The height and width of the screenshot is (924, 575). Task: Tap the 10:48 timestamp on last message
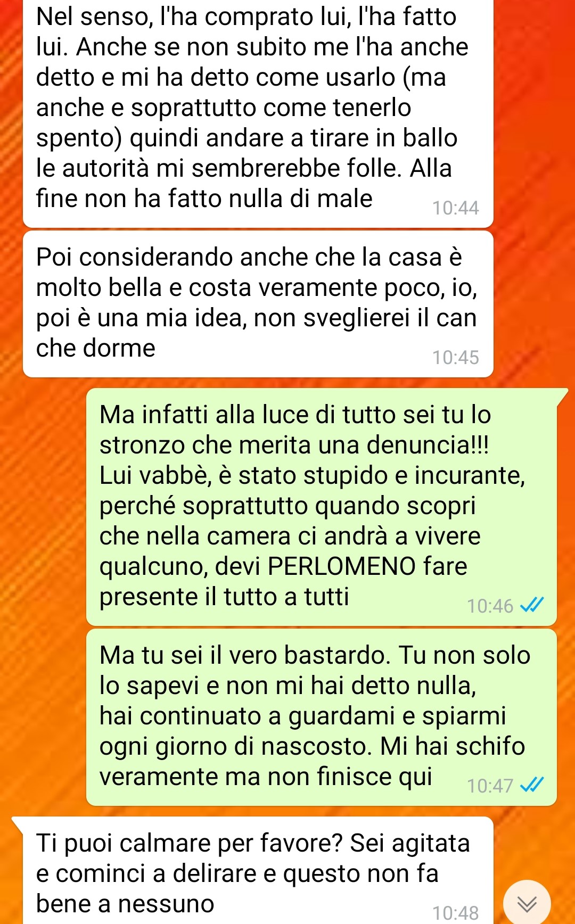[456, 913]
